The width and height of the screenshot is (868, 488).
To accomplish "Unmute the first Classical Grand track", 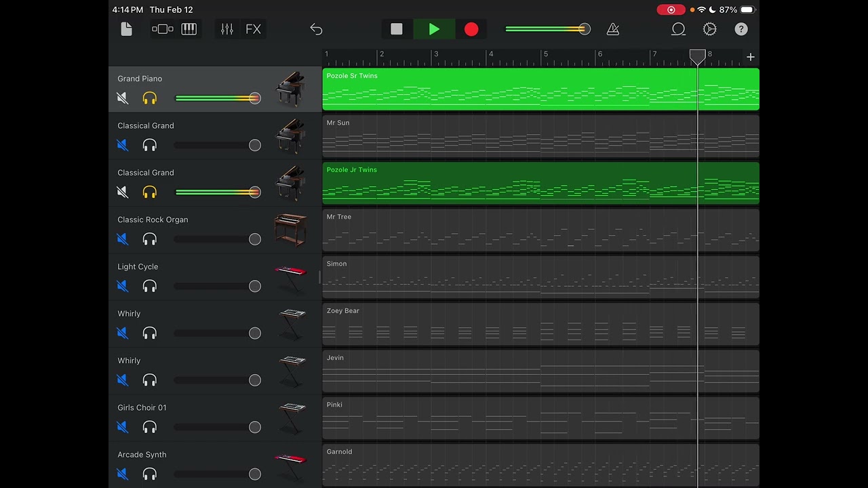I will [x=123, y=145].
